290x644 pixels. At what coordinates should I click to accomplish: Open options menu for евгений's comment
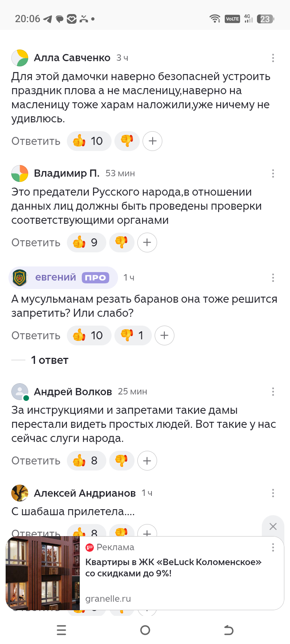click(x=273, y=278)
